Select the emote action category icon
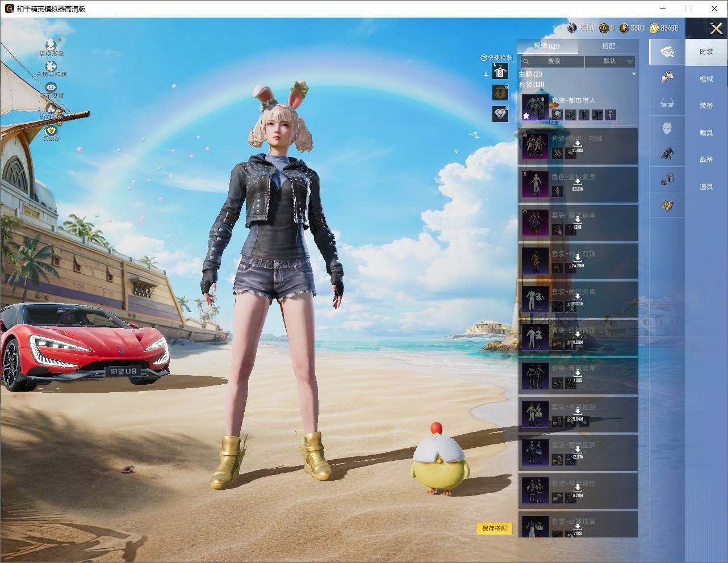The height and width of the screenshot is (563, 728). 667,179
